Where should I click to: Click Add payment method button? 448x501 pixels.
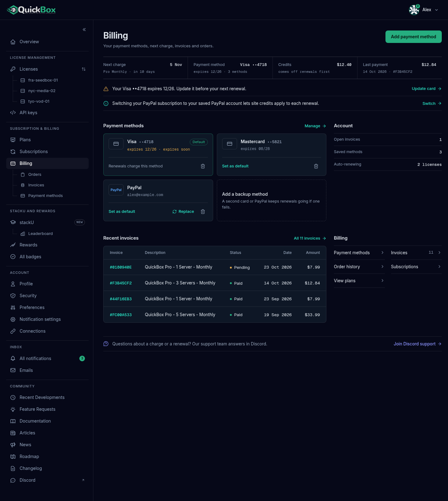pos(413,37)
